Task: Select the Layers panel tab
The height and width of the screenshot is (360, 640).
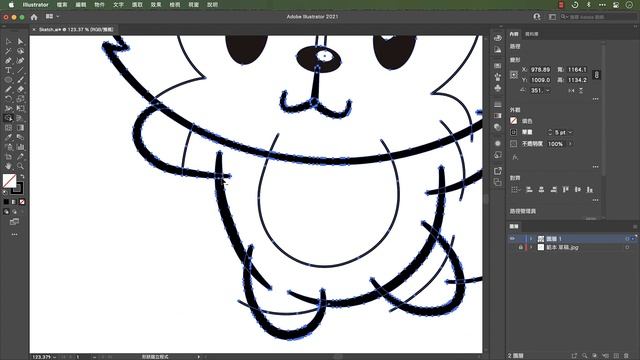Action: pyautogui.click(x=514, y=226)
